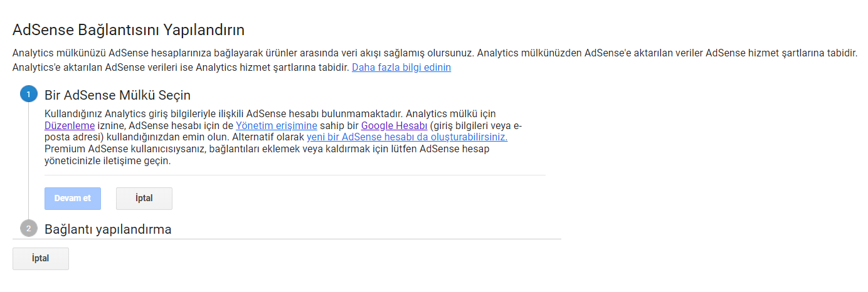Click the gray step 2 circle icon

29,229
